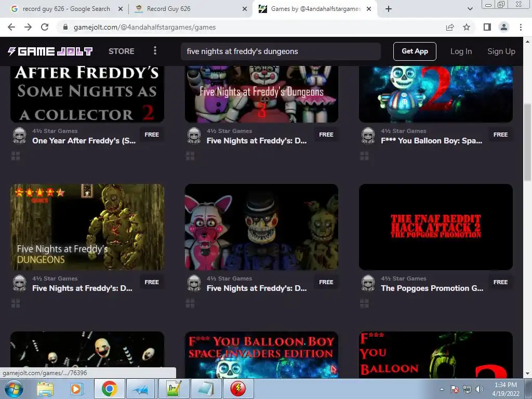Close the Record Guy 626 tab

point(245,9)
